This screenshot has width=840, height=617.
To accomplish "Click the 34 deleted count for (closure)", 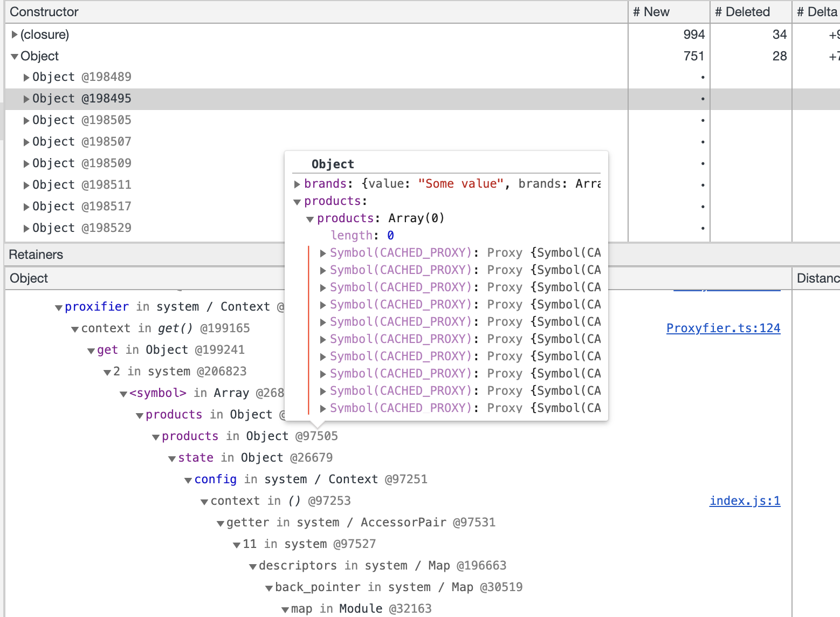I will [780, 35].
